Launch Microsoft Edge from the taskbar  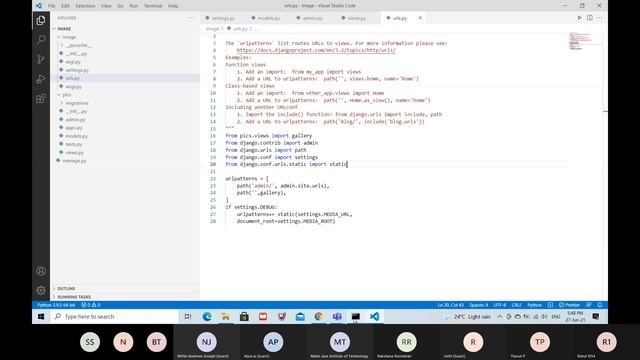207,316
